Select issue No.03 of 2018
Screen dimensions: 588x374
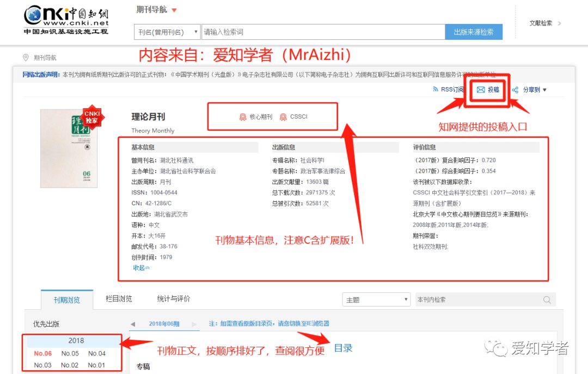(43, 365)
